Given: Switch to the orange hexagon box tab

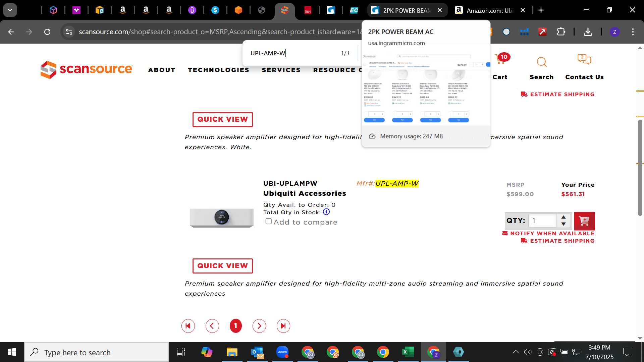Looking at the screenshot, I should pyautogui.click(x=238, y=10).
